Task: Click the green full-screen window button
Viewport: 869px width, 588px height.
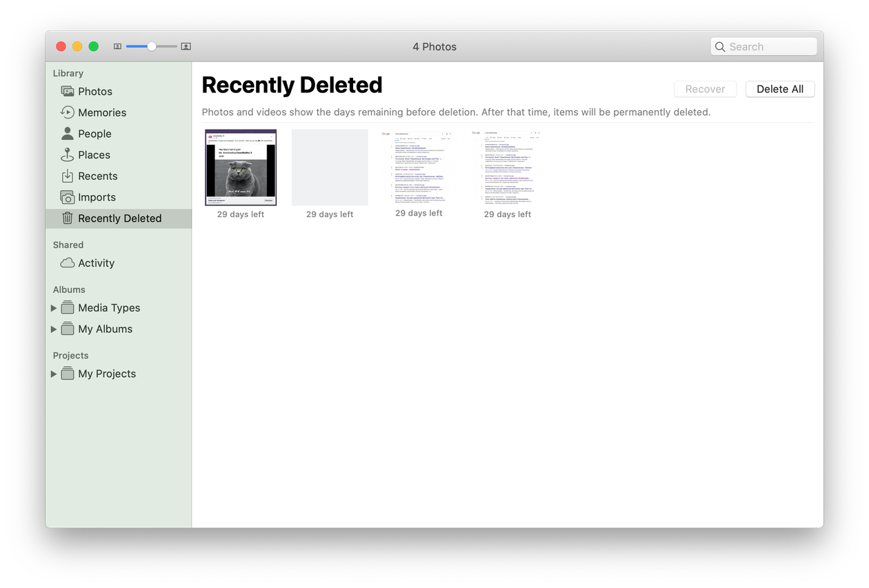Action: 94,46
